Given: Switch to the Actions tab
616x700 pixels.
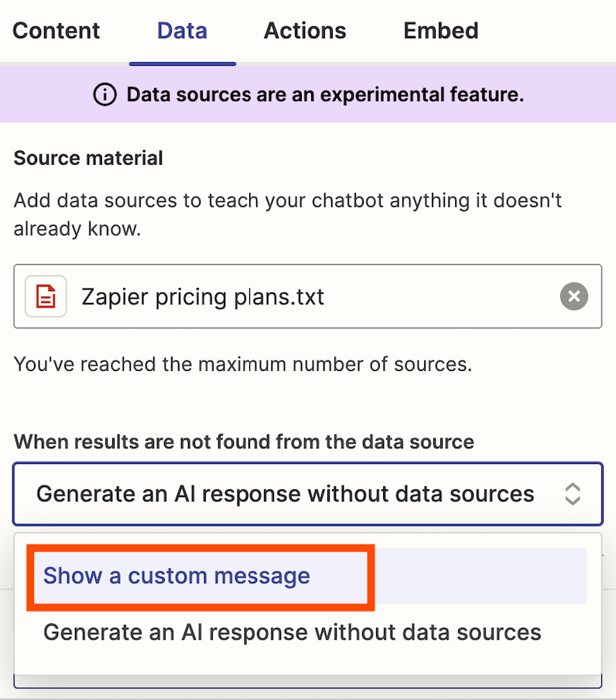Looking at the screenshot, I should [305, 31].
